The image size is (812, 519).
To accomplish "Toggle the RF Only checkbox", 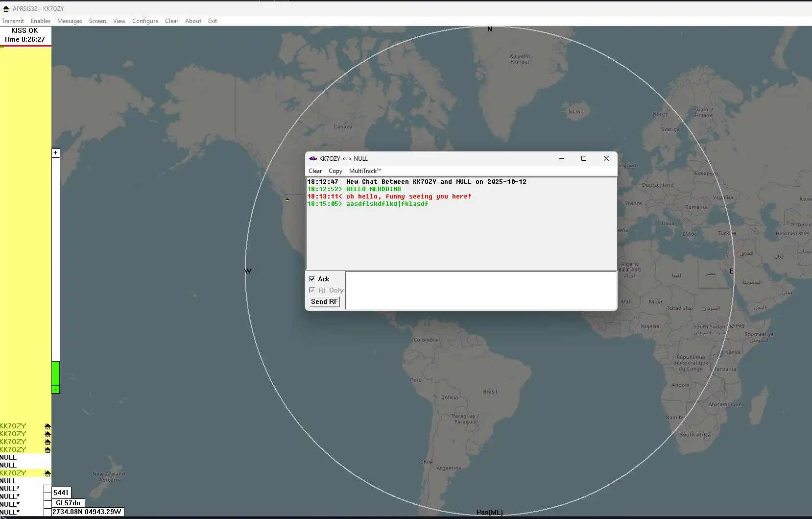I will pyautogui.click(x=312, y=290).
